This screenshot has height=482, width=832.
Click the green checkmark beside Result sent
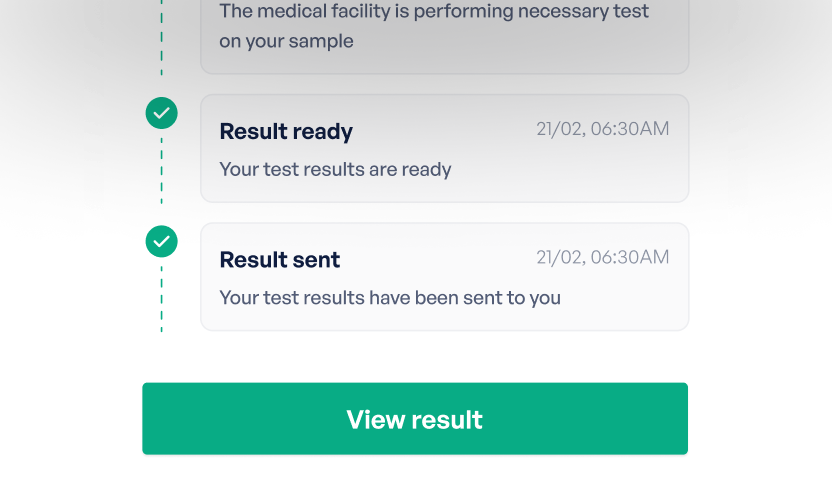pyautogui.click(x=161, y=241)
